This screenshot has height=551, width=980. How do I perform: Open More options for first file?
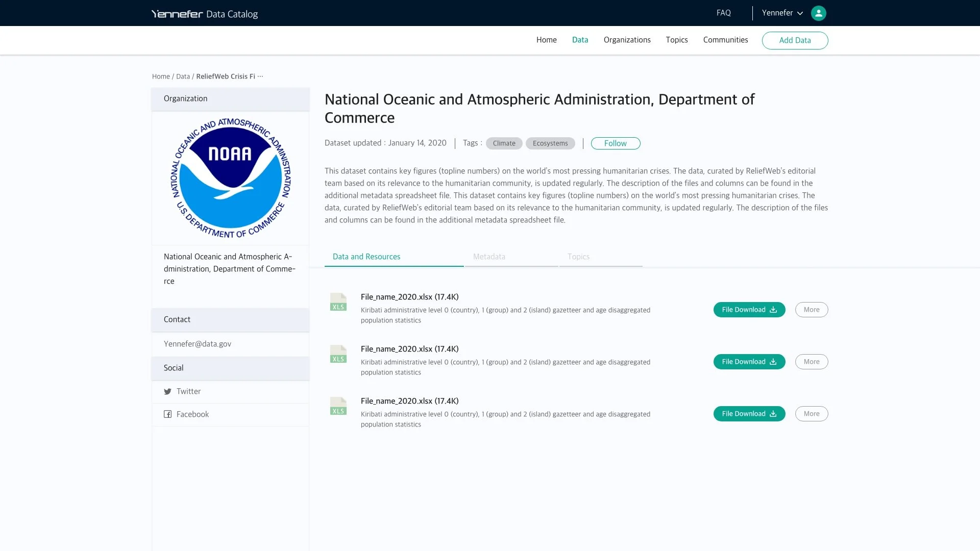(x=811, y=310)
